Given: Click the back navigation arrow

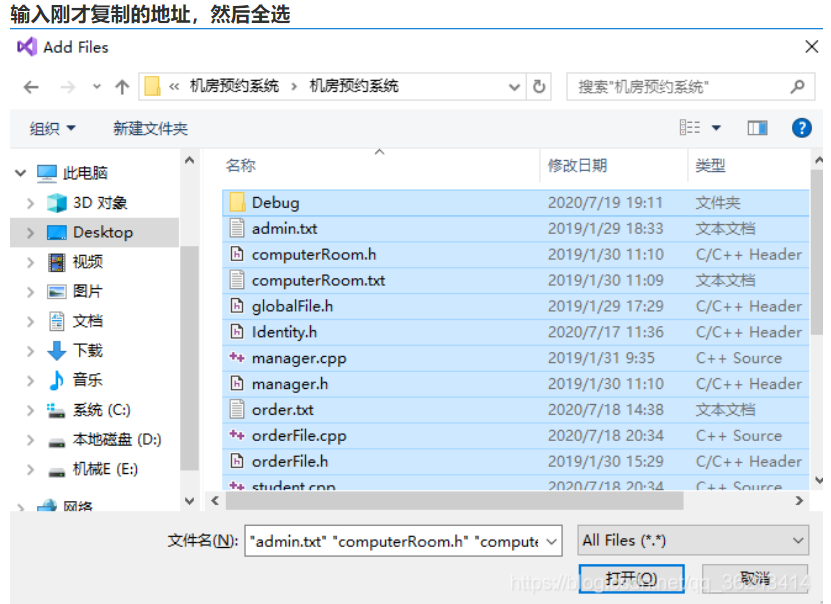Looking at the screenshot, I should tap(31, 86).
